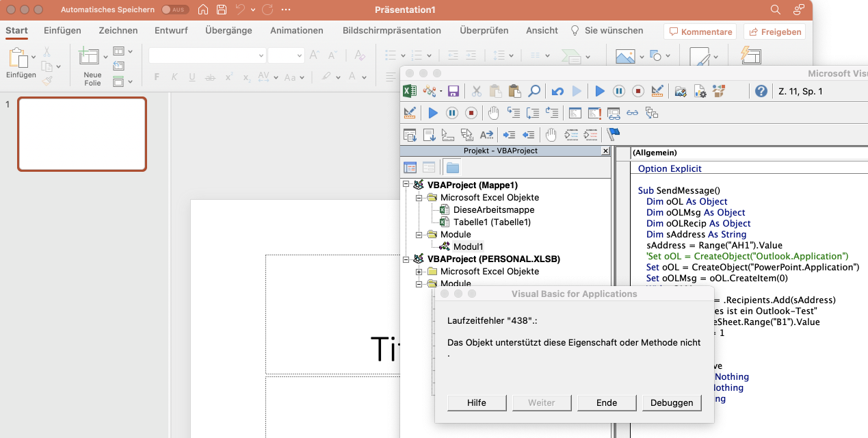Image resolution: width=868 pixels, height=438 pixels.
Task: Click the Save floppy icon in VBA editor
Action: [x=453, y=91]
